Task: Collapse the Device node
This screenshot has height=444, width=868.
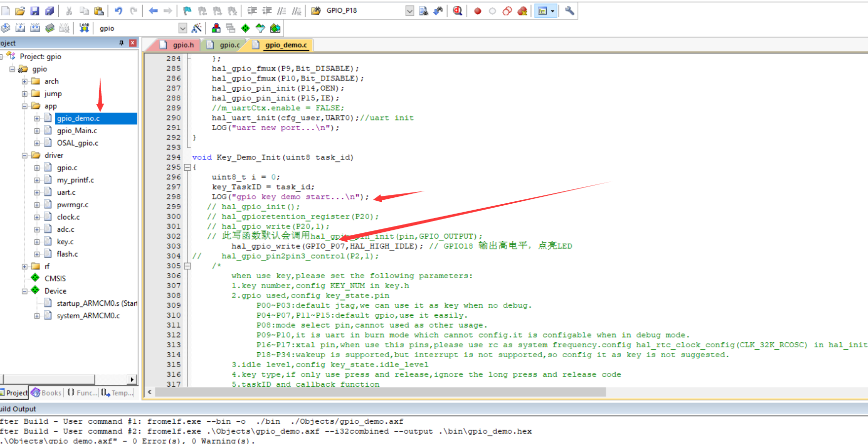Action: point(24,291)
